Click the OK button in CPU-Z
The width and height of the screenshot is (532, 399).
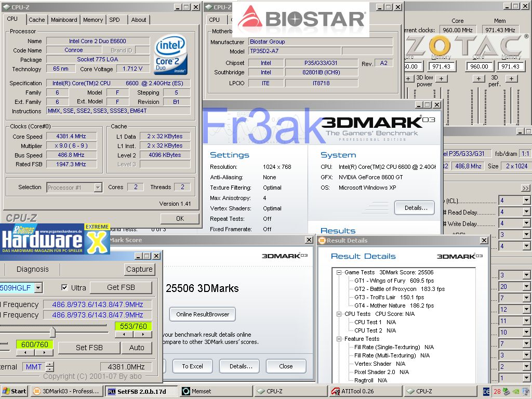pos(180,219)
